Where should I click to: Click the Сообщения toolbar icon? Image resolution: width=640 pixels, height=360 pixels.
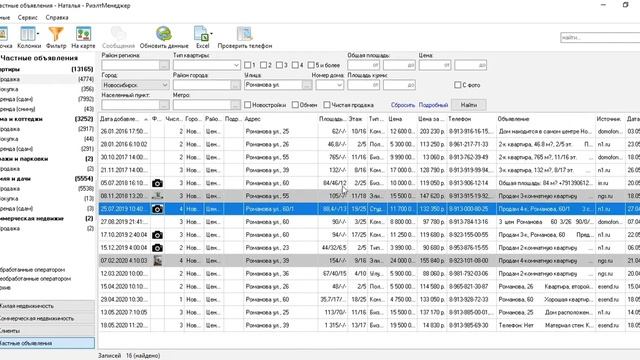pyautogui.click(x=118, y=37)
